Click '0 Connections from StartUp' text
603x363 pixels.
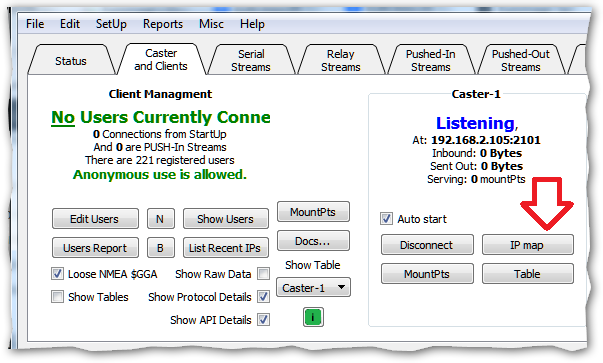click(160, 134)
